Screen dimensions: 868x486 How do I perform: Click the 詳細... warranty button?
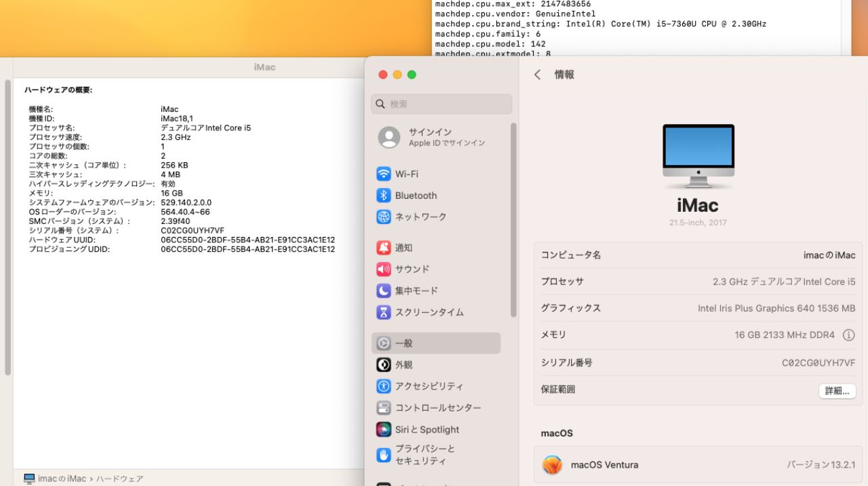tap(837, 391)
